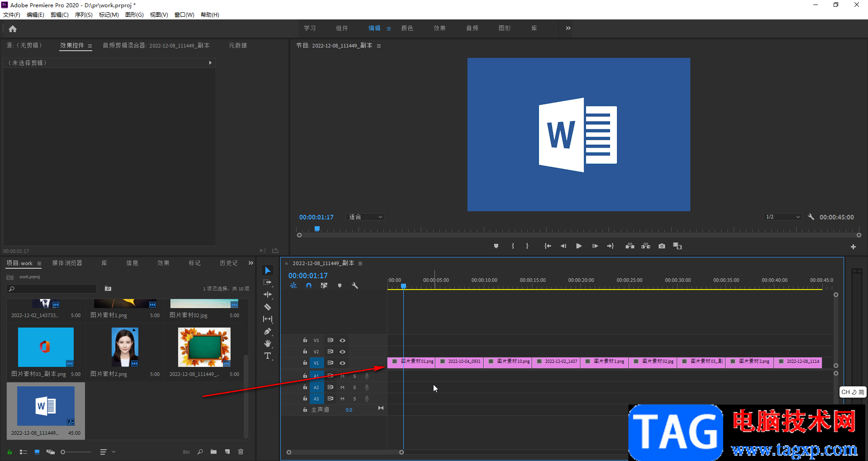868x461 pixels.
Task: Select the Slip tool
Action: pos(268,319)
